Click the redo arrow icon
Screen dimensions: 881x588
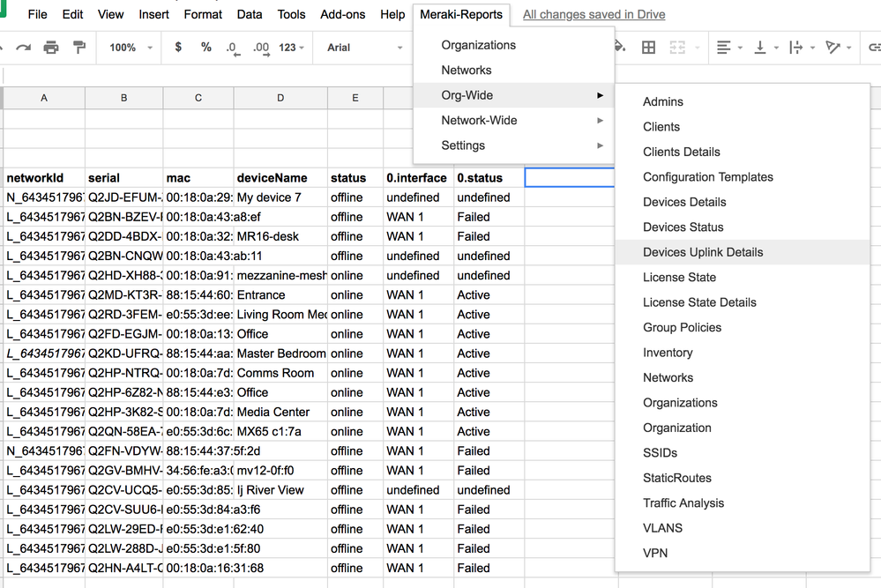pos(23,48)
